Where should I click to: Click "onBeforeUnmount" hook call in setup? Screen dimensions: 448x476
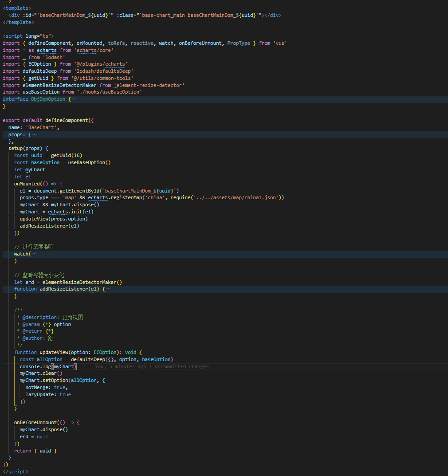(x=35, y=423)
